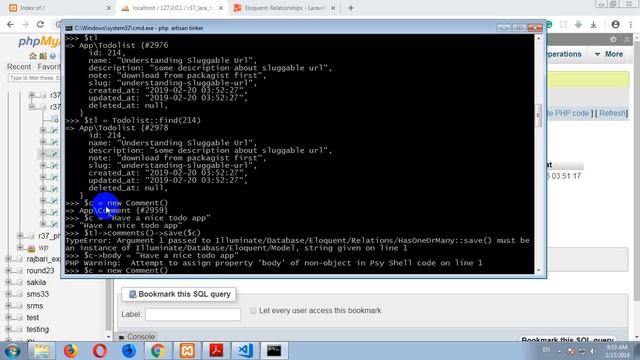This screenshot has height=360, width=640.
Task: Expand the round23 database node
Action: pyautogui.click(x=9, y=271)
